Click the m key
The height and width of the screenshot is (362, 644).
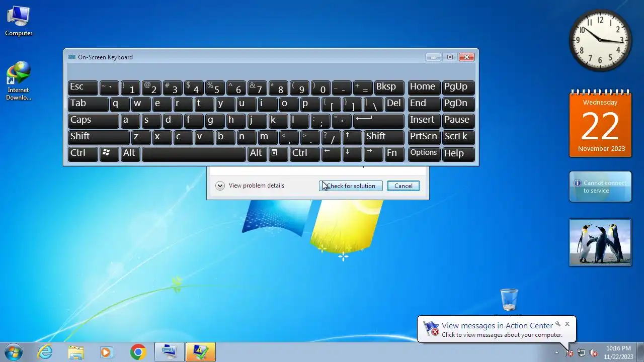(x=268, y=137)
